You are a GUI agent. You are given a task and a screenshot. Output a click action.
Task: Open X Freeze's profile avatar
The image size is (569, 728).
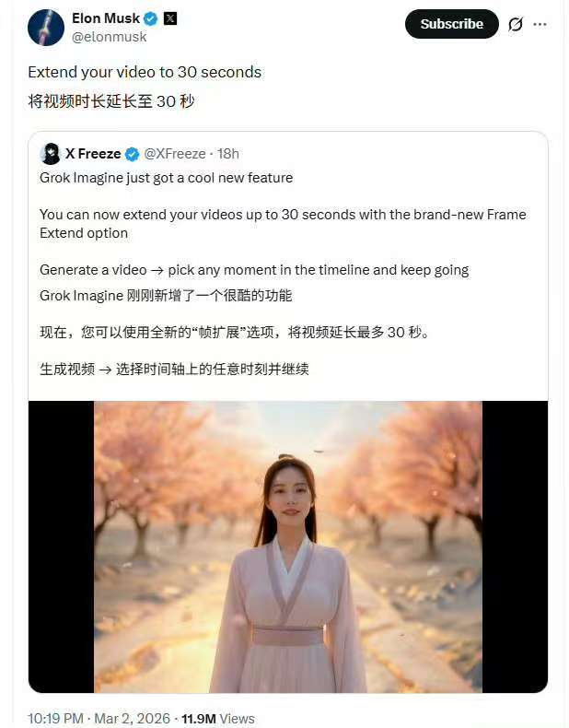[x=50, y=154]
